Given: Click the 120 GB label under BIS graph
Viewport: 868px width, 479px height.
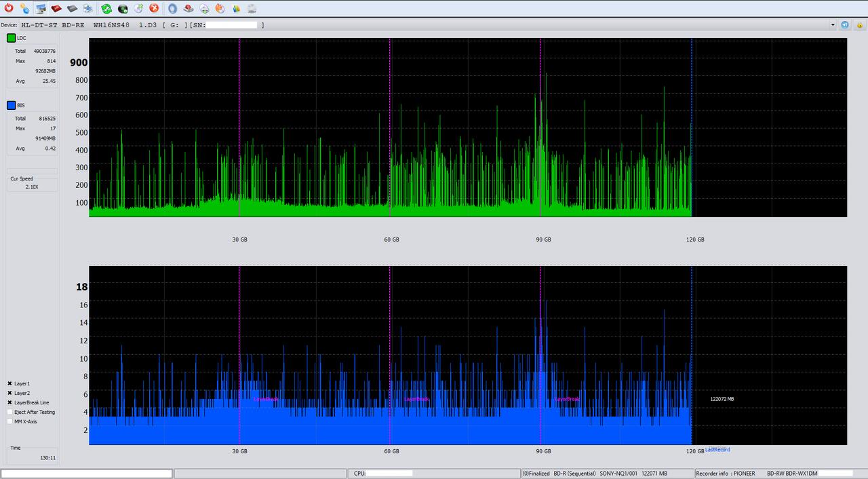Looking at the screenshot, I should [695, 451].
